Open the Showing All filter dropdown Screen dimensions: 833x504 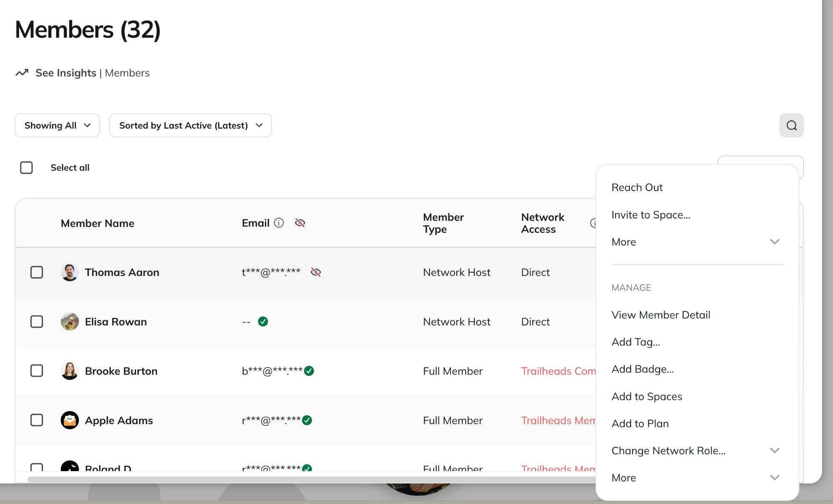57,125
